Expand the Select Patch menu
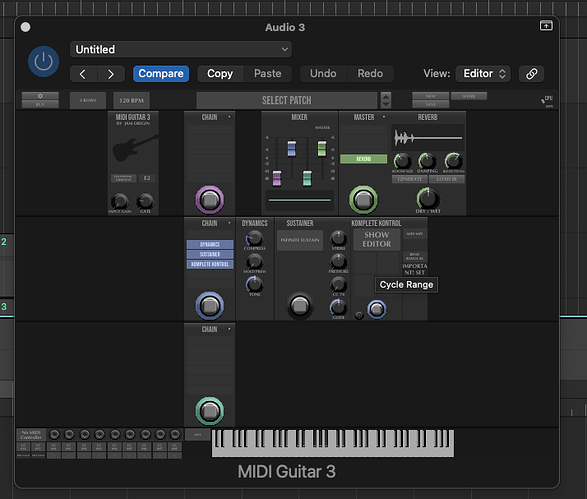The width and height of the screenshot is (587, 499). tap(286, 100)
